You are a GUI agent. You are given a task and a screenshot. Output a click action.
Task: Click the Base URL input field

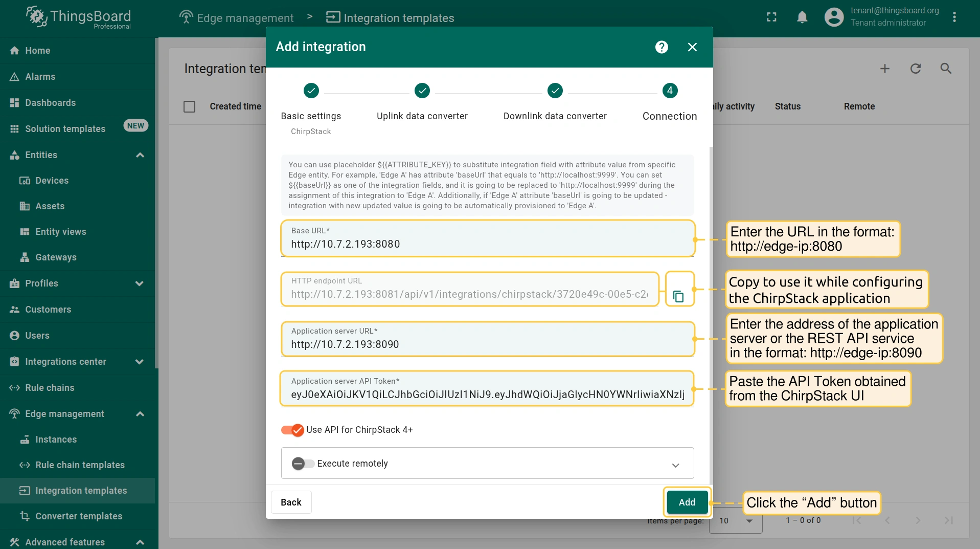tap(487, 244)
